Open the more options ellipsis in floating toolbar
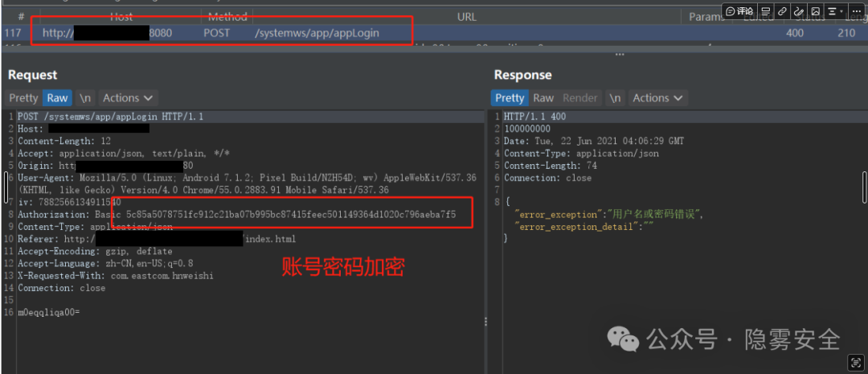 coord(856,11)
